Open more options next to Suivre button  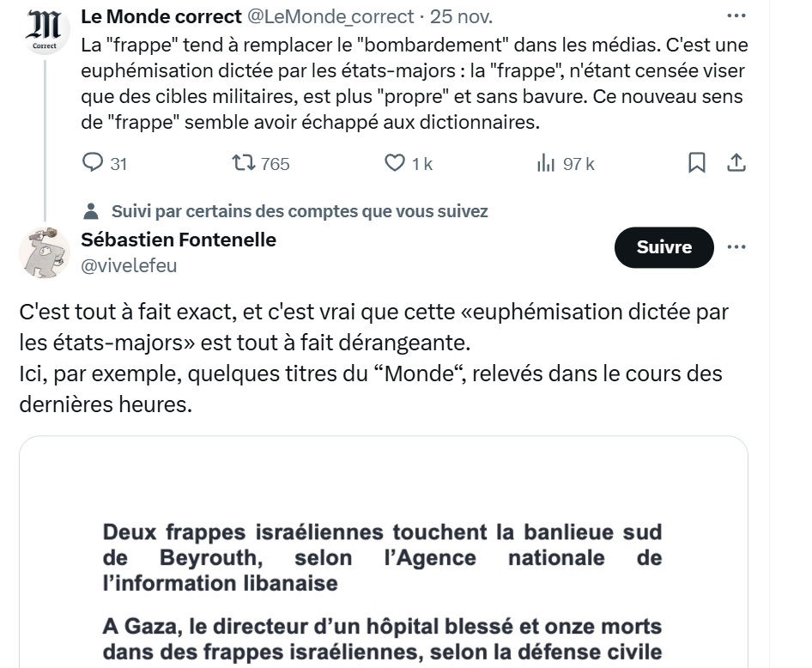click(736, 247)
